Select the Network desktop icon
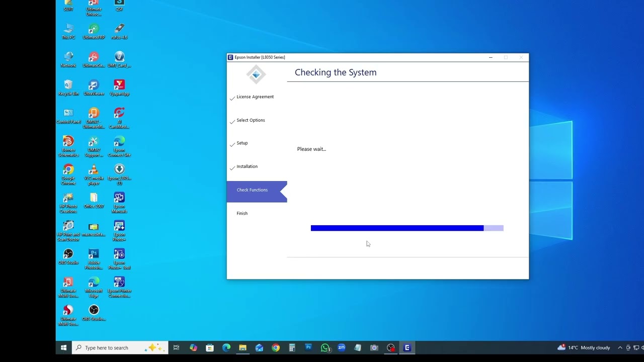 tap(68, 59)
